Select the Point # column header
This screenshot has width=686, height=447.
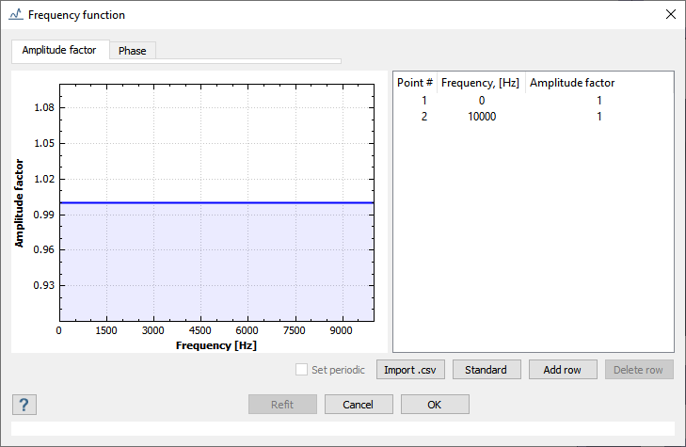[x=414, y=83]
